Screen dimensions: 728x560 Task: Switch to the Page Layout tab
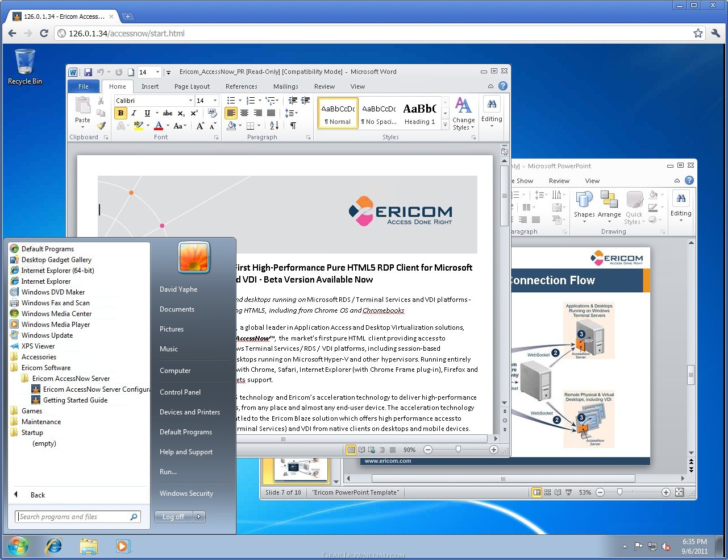coord(192,86)
